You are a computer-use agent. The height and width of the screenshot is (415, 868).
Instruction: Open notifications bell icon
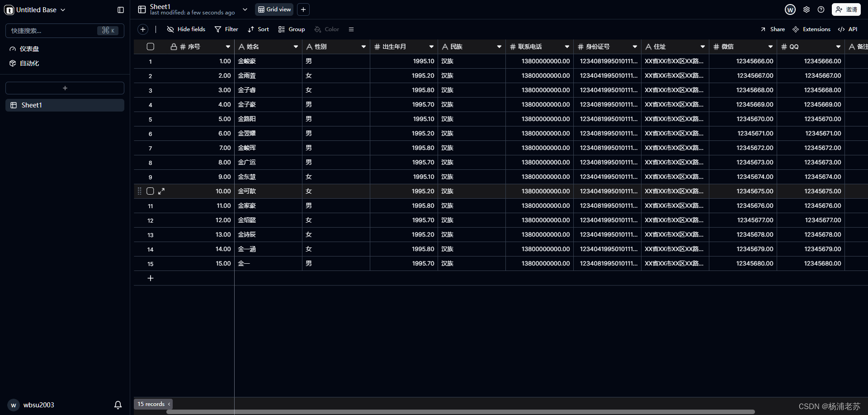118,405
